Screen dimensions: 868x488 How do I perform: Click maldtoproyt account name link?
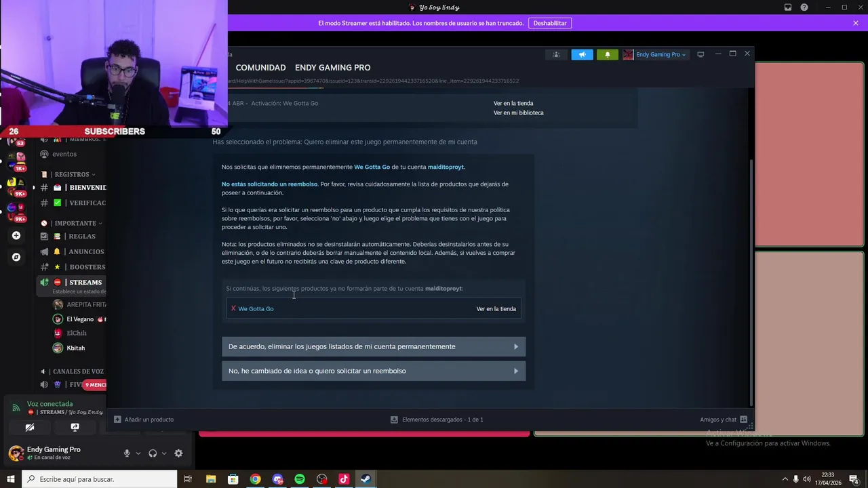446,167
